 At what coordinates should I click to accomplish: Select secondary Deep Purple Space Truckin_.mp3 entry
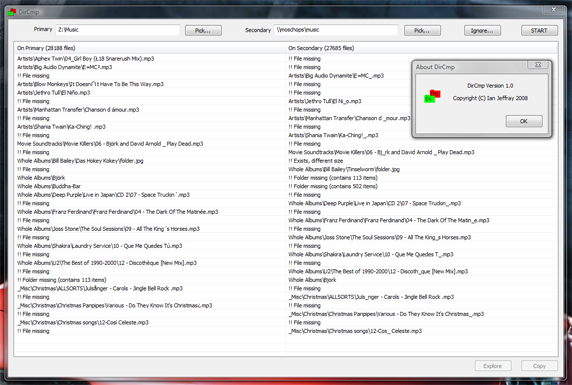pos(375,203)
